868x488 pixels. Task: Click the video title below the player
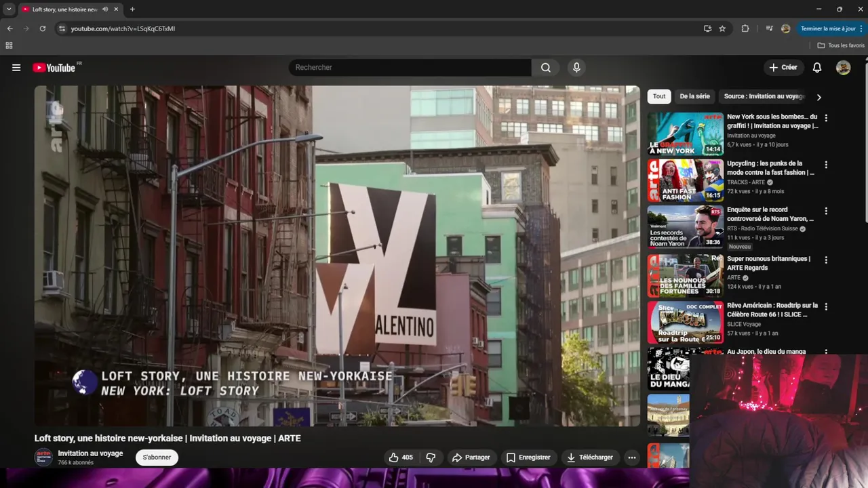click(167, 439)
